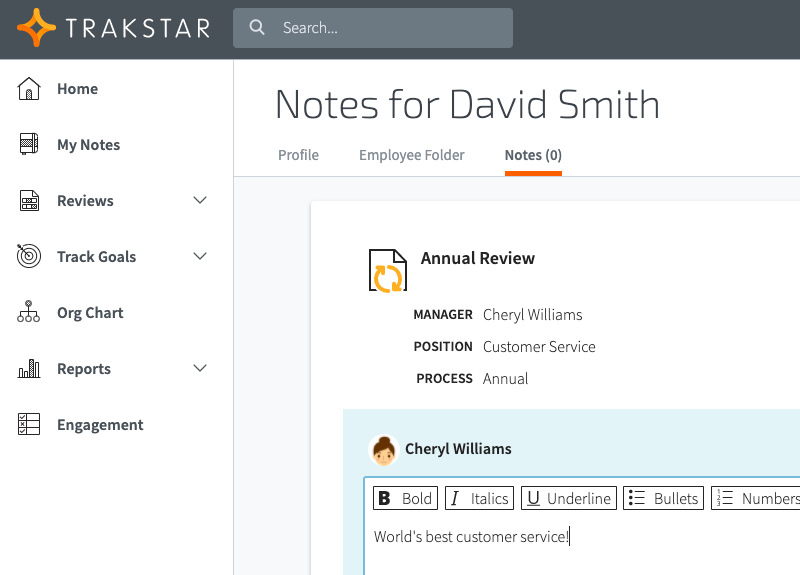Click the Reports bar chart icon
Screen dimensions: 800x575
(x=29, y=368)
